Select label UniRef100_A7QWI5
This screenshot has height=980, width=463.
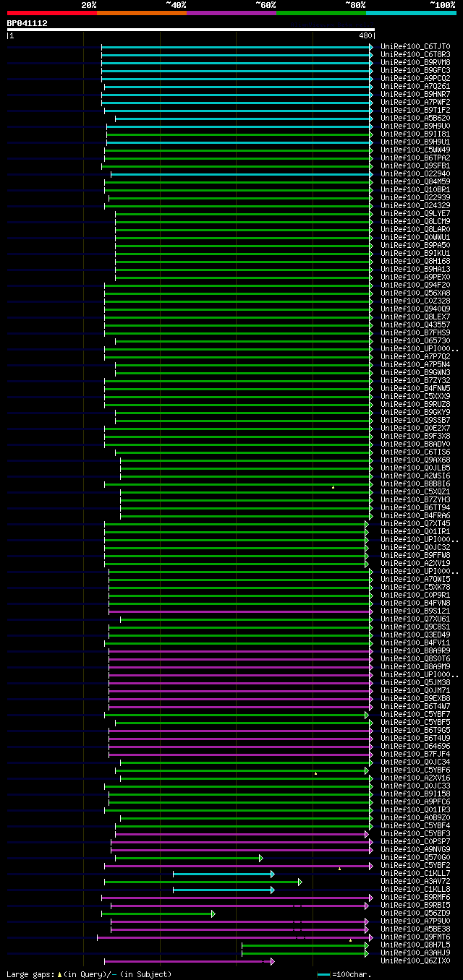tap(415, 579)
